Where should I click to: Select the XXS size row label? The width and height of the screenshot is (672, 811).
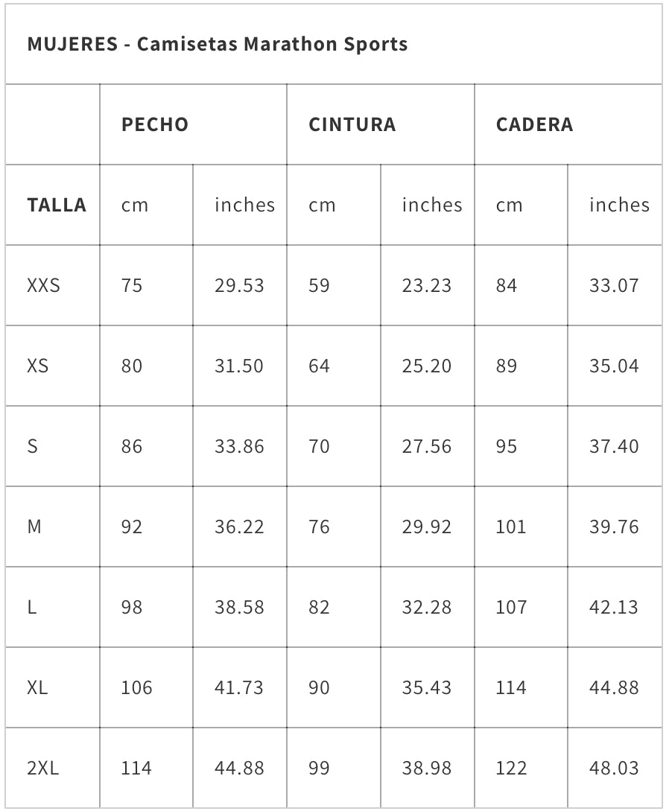click(43, 285)
